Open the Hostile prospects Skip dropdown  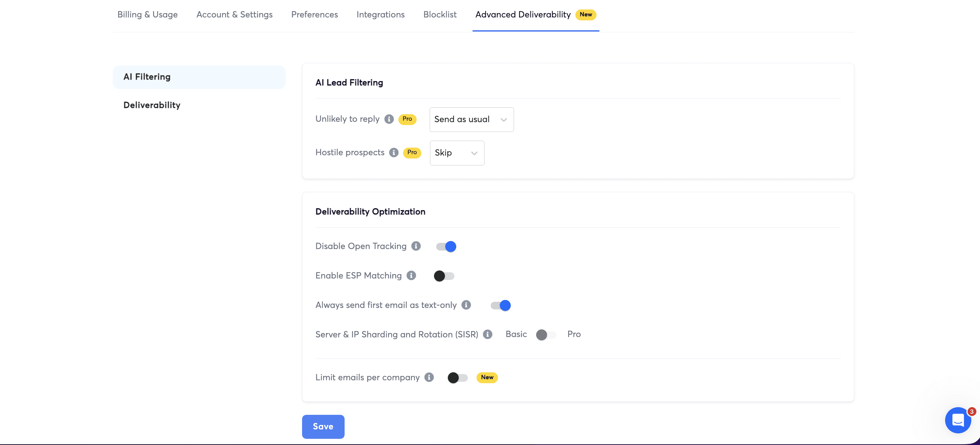coord(457,153)
